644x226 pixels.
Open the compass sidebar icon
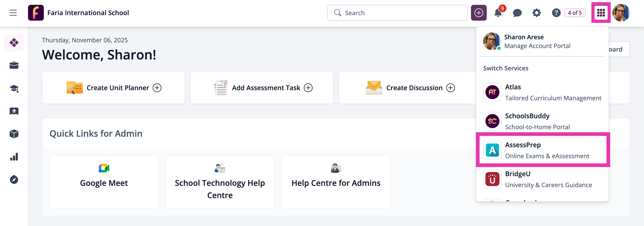coord(14,180)
